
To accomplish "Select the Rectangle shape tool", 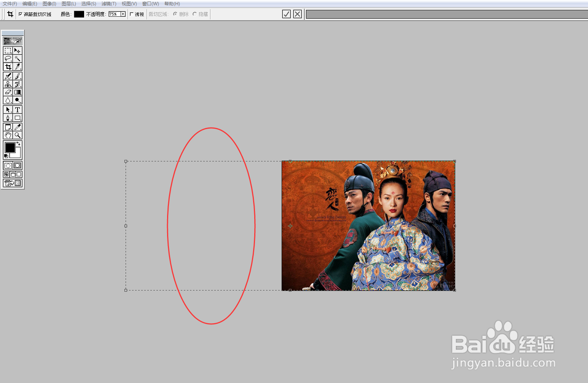I will pyautogui.click(x=18, y=118).
